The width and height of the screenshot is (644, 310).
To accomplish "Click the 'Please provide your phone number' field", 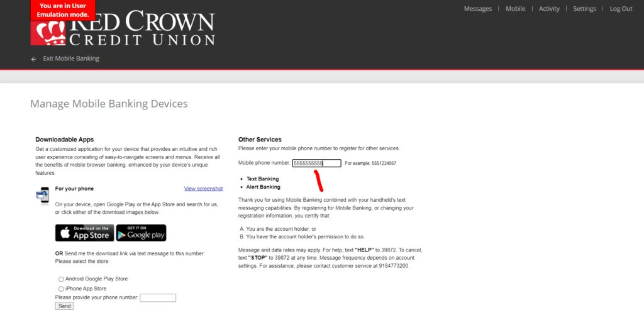I will coord(158,297).
